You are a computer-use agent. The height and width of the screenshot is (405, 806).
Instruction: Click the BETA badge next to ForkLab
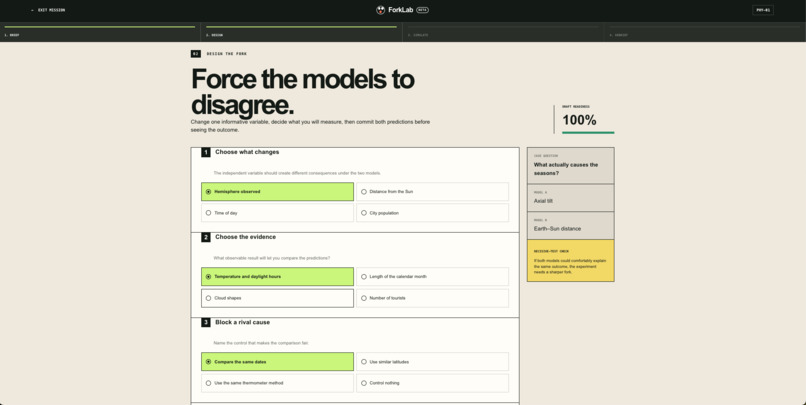423,10
